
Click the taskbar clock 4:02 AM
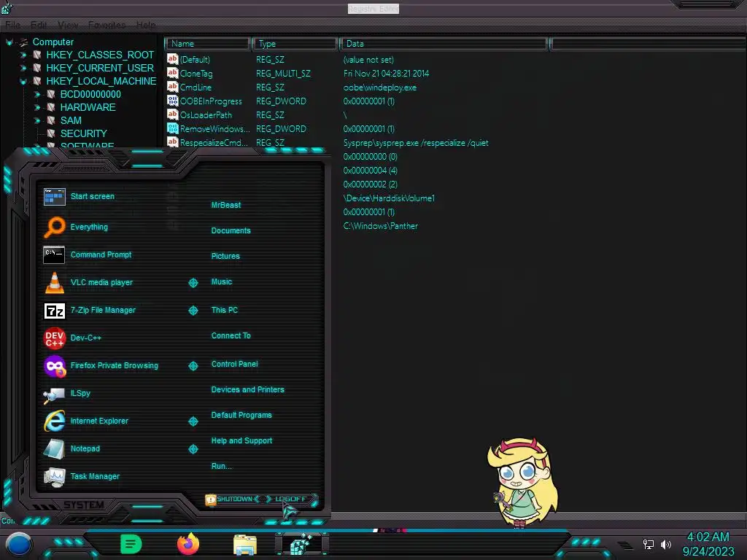click(708, 537)
